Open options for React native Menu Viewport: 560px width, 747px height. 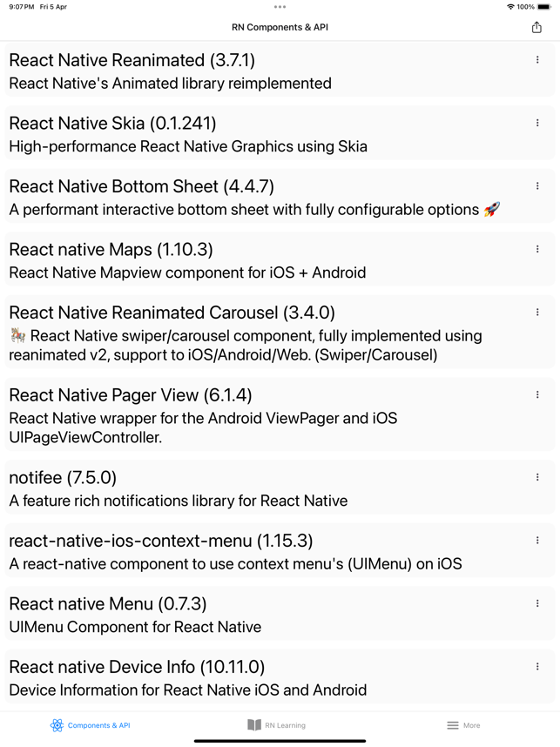tap(537, 603)
